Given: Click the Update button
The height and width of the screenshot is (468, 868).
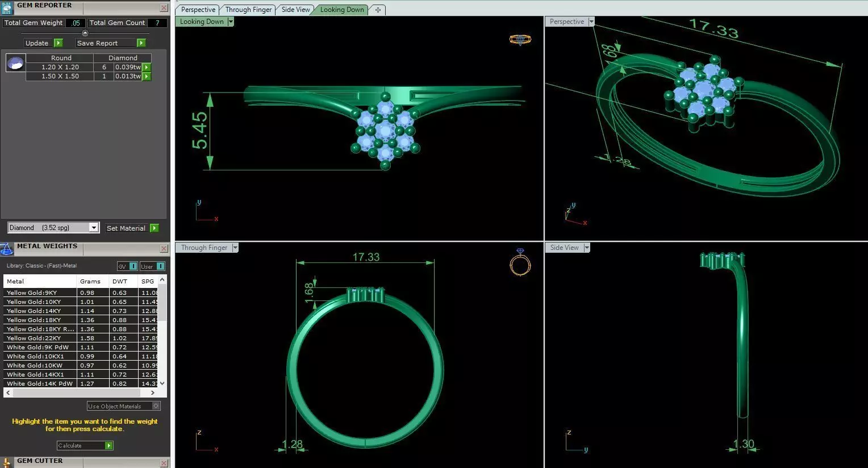Looking at the screenshot, I should 37,43.
